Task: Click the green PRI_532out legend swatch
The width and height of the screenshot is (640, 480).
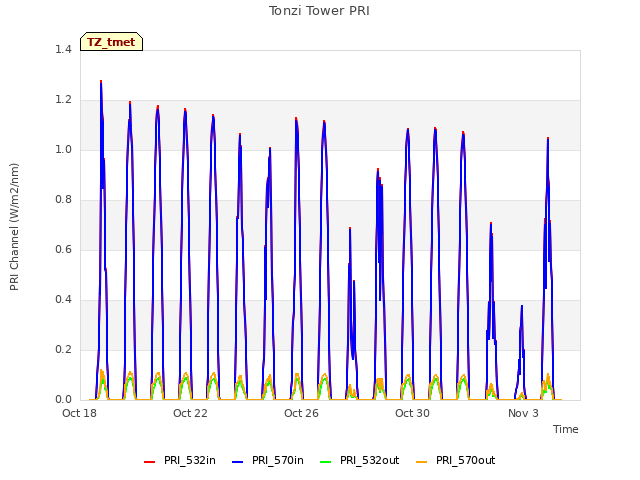Action: (326, 461)
